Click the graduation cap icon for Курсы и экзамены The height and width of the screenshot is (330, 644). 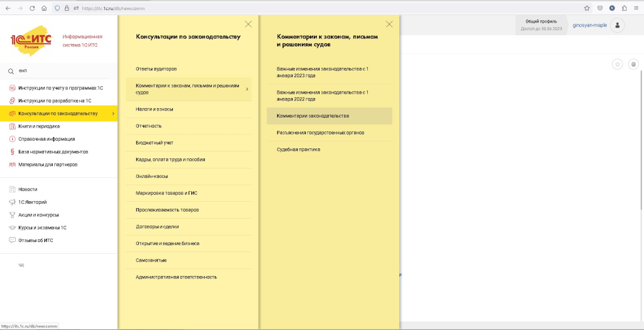tap(13, 228)
